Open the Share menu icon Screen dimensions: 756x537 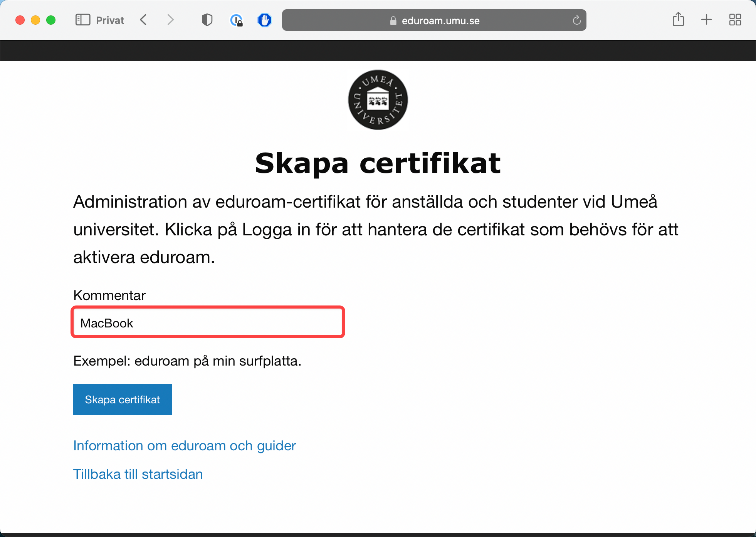point(678,19)
